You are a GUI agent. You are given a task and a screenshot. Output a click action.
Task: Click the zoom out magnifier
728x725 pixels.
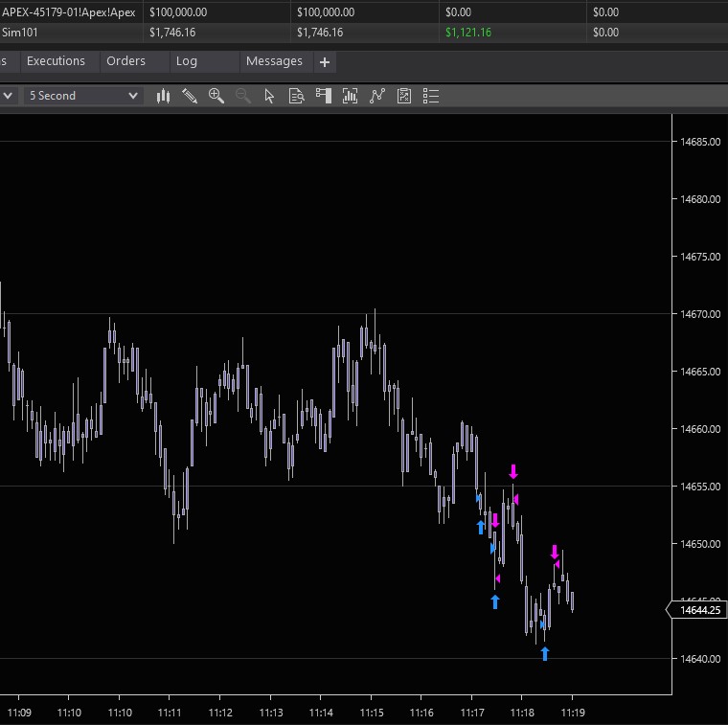(x=243, y=96)
